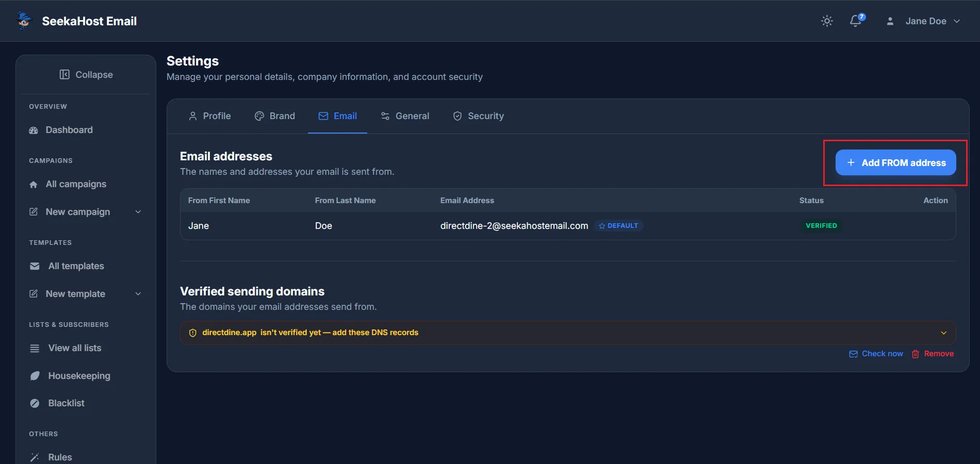Viewport: 980px width, 464px height.
Task: Click the sliders icon on General tab
Action: pyautogui.click(x=385, y=116)
